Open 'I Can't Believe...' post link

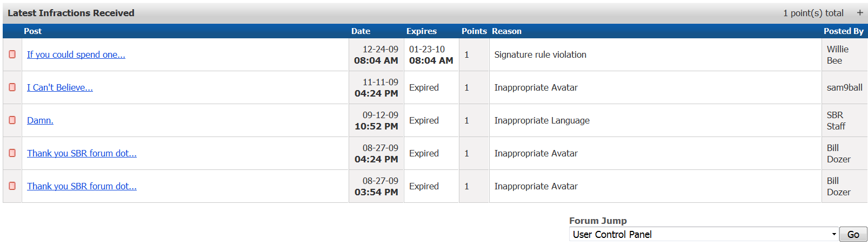60,87
